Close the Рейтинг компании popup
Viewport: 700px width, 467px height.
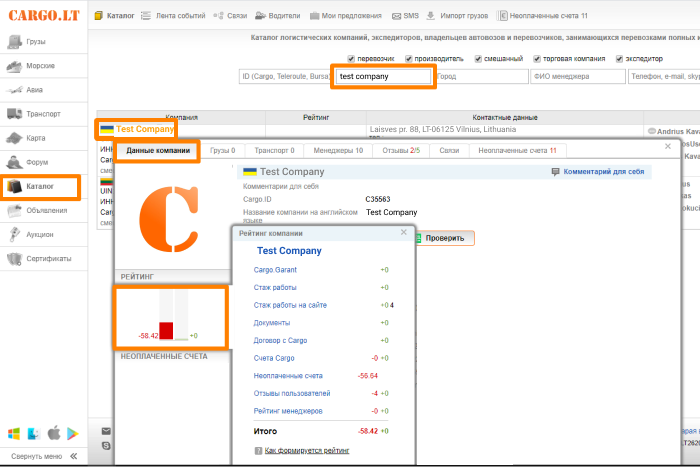[x=404, y=232]
